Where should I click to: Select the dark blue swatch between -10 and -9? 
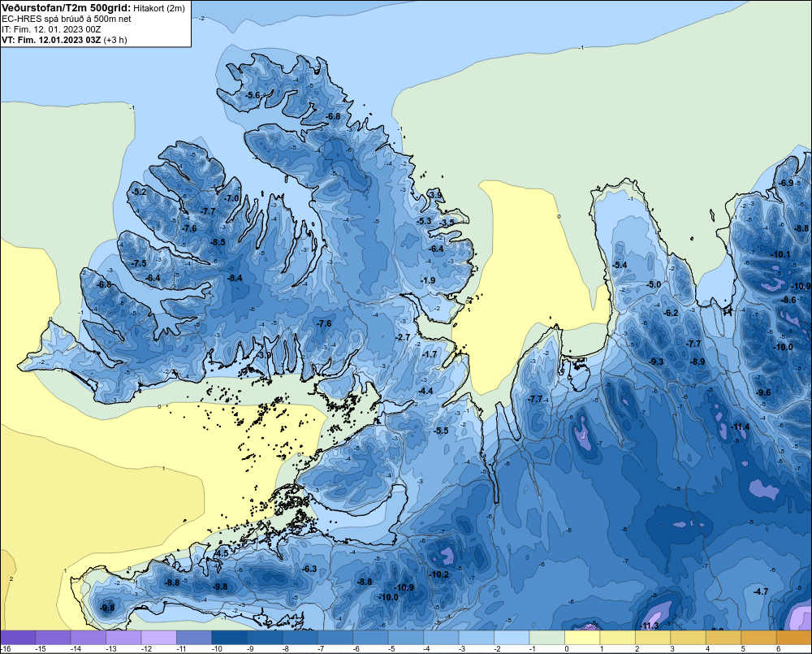(x=230, y=638)
